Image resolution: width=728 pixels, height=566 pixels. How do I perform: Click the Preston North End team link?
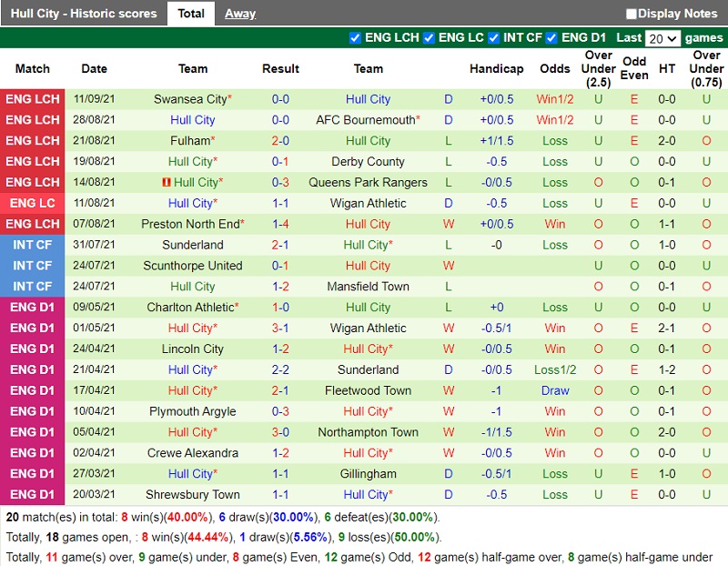189,224
